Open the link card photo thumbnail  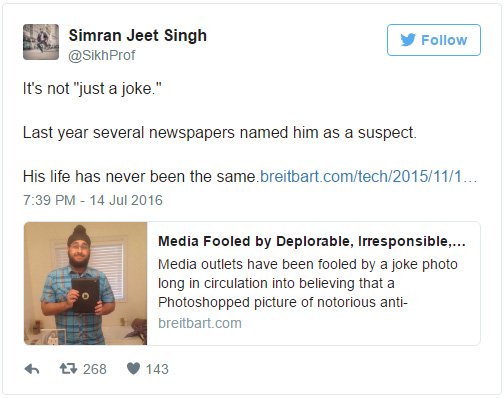(85, 283)
